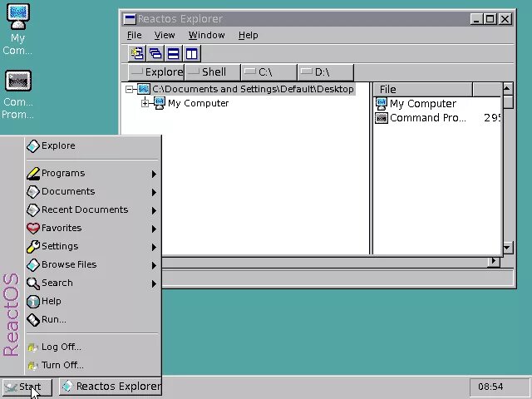Minimize the Reactos Explorer window
The width and height of the screenshot is (532, 399).
[x=476, y=19]
